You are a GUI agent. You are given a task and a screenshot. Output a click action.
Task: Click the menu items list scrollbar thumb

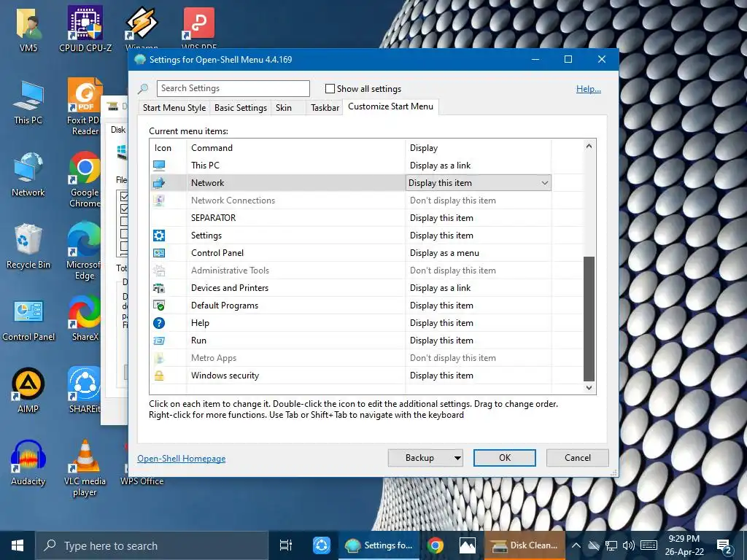coord(589,319)
